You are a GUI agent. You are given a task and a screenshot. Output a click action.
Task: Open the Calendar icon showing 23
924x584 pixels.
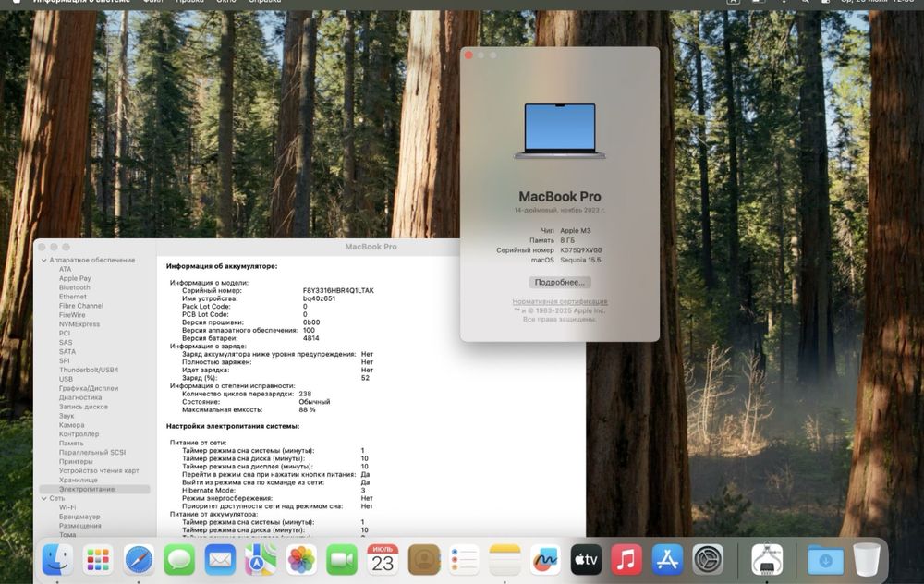(383, 559)
